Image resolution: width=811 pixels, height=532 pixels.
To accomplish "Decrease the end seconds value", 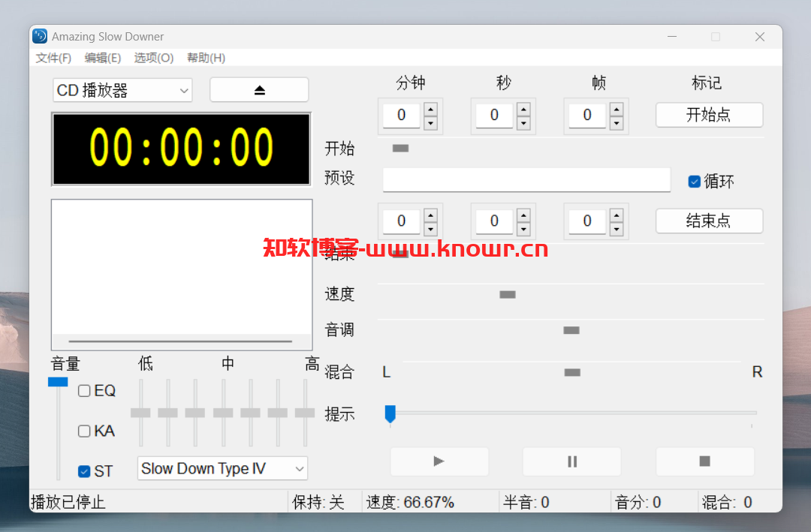I will [x=523, y=229].
